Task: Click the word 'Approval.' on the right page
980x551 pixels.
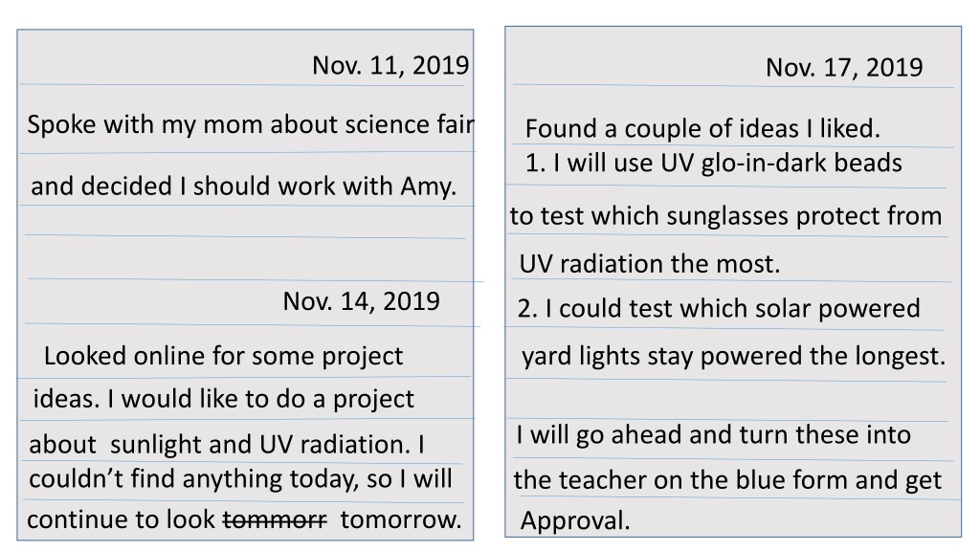Action: coord(575,521)
